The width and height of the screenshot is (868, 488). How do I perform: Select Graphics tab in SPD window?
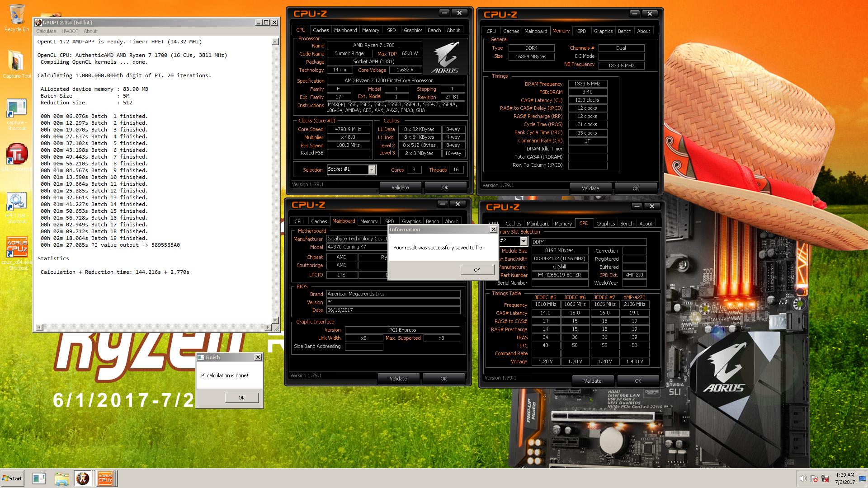605,224
